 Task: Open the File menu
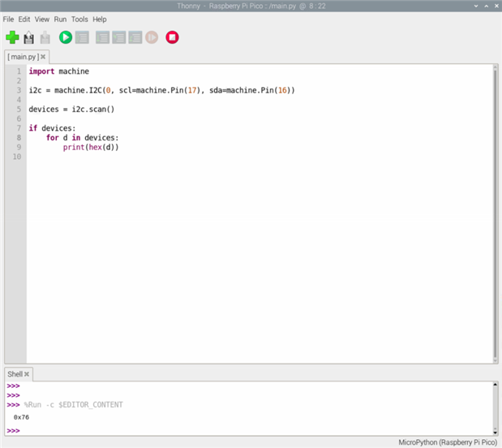coord(9,19)
